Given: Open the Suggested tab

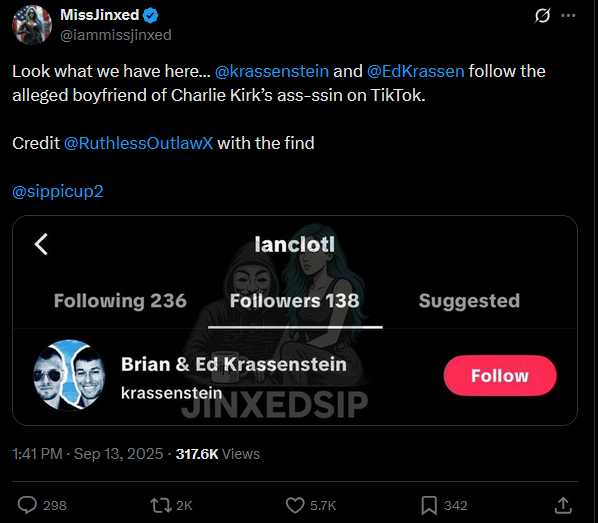Looking at the screenshot, I should point(469,301).
